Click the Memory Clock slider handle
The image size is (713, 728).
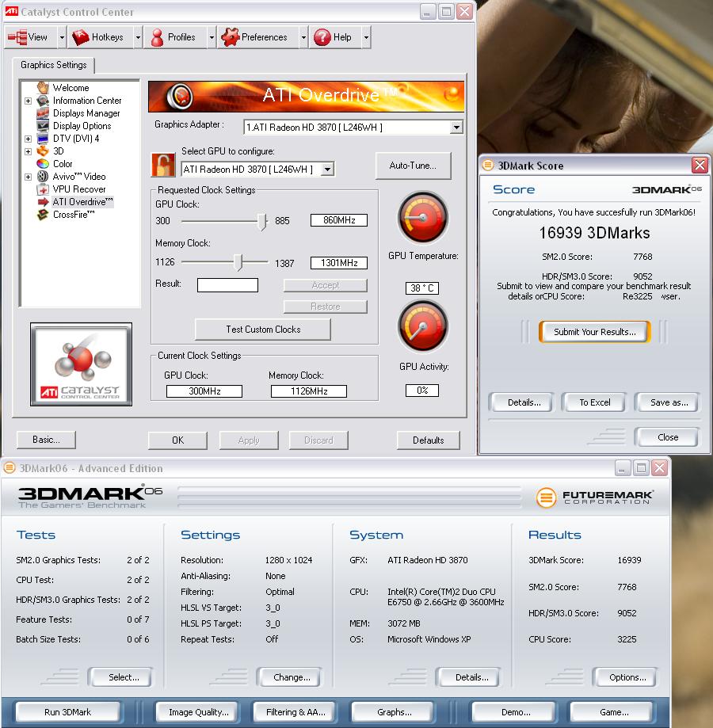(238, 262)
